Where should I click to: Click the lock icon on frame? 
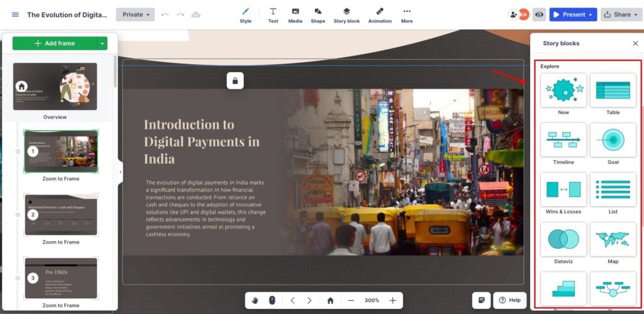235,80
